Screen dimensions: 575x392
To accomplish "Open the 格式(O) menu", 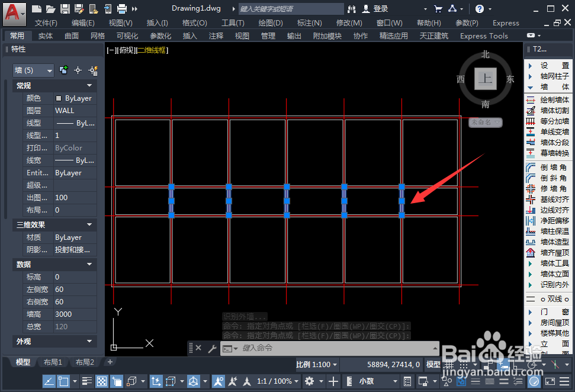I will coord(194,23).
